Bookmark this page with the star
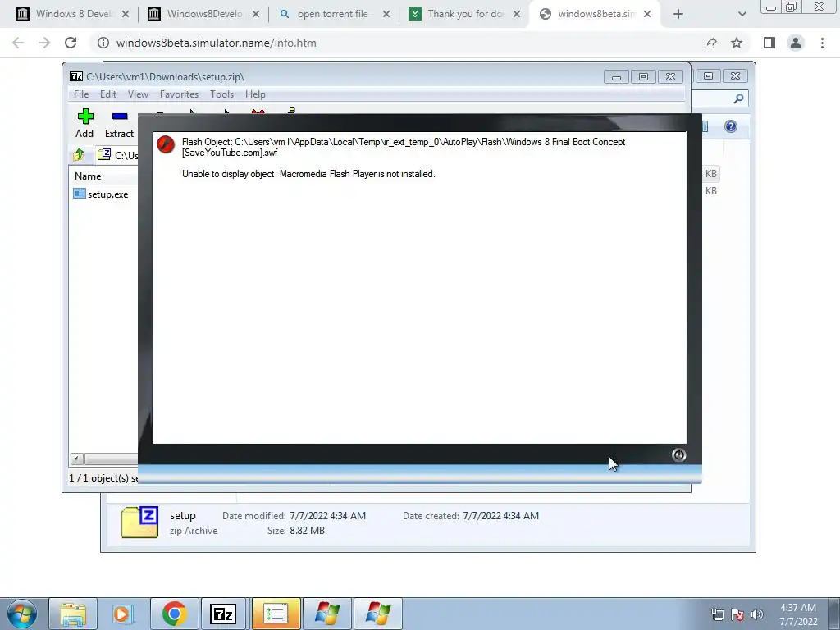 click(737, 43)
